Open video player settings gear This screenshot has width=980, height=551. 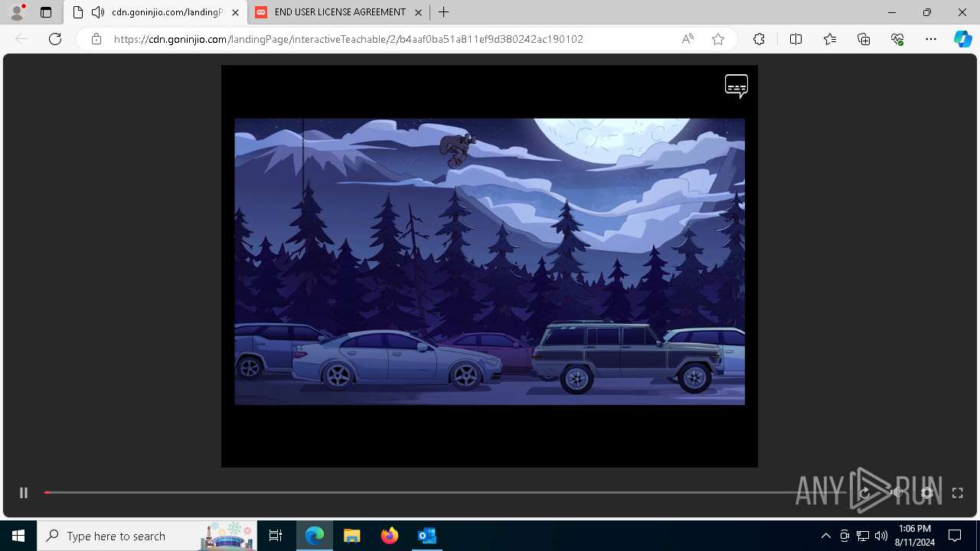tap(927, 493)
